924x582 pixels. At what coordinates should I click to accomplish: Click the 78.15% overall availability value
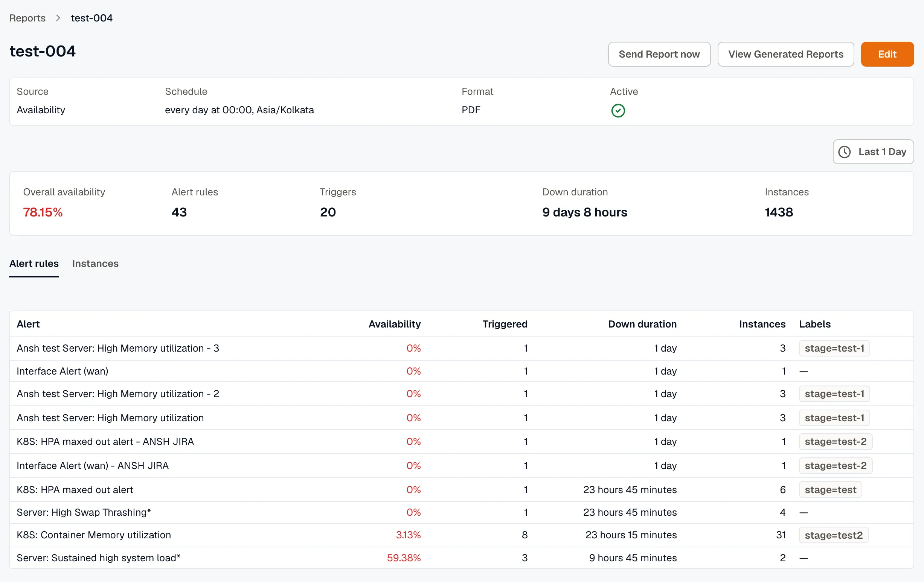(43, 212)
